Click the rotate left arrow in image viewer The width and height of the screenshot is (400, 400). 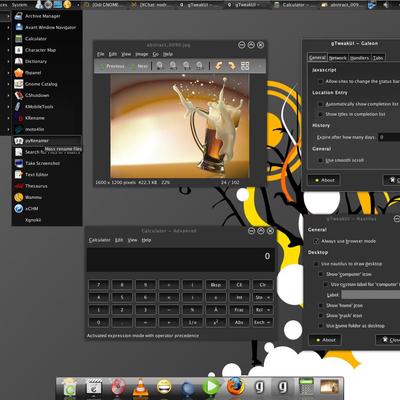point(219,66)
